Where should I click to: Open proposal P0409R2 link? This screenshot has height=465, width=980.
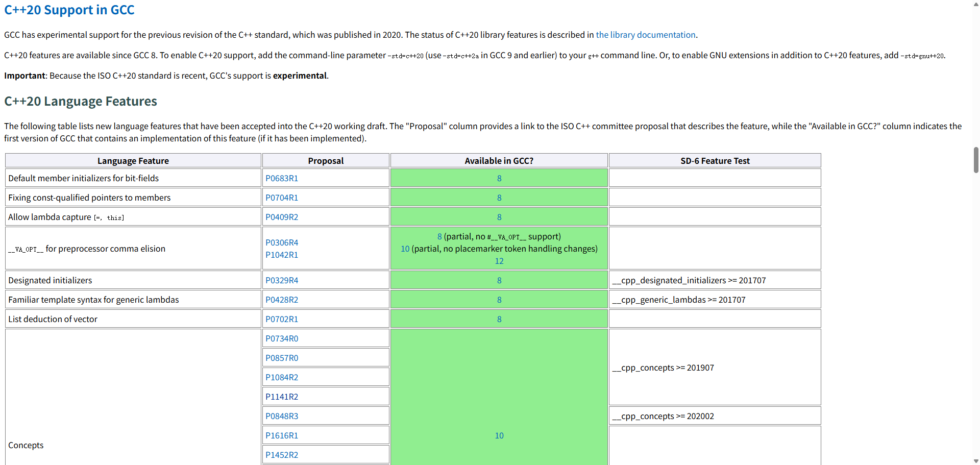coord(282,217)
